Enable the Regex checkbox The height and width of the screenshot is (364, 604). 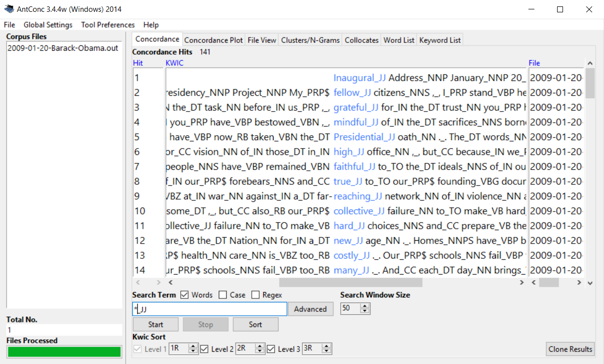[x=255, y=295]
